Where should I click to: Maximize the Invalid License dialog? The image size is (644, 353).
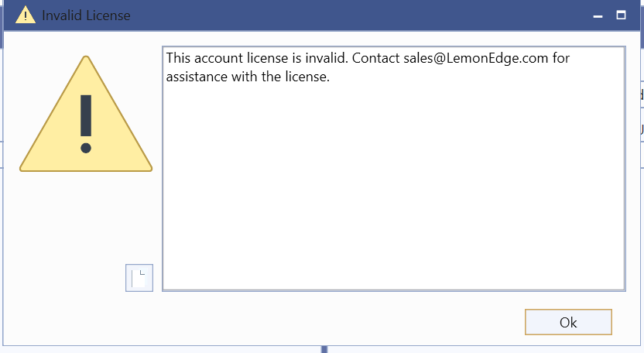[x=621, y=15]
